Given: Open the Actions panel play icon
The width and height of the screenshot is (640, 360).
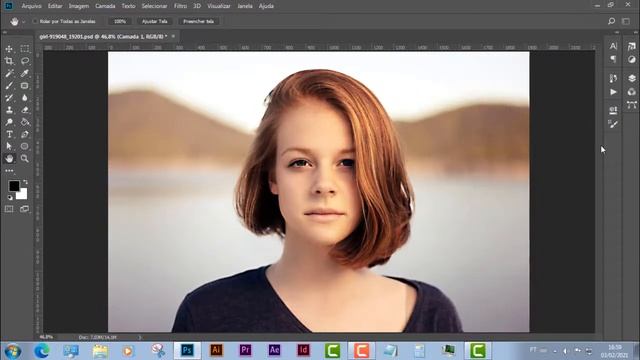Looking at the screenshot, I should click(613, 92).
